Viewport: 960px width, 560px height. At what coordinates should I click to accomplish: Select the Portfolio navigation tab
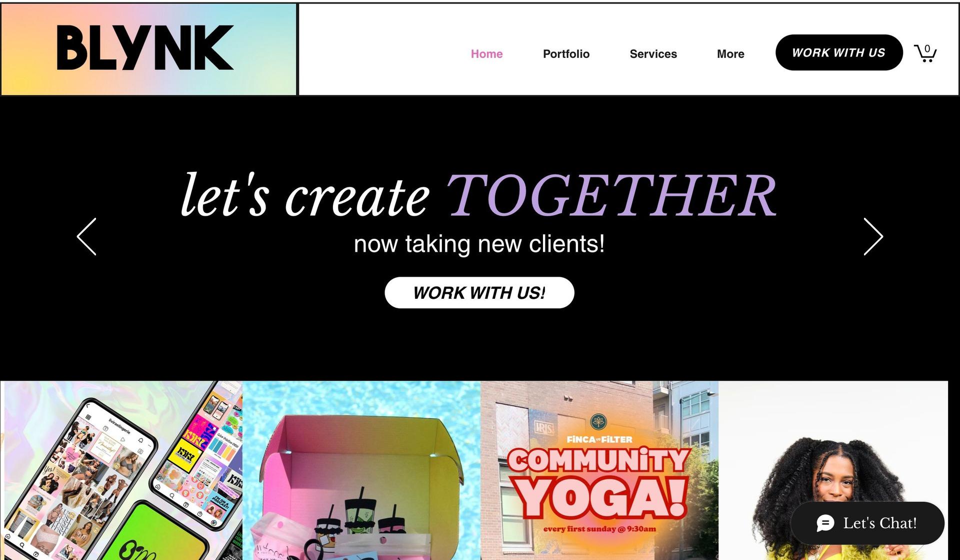566,54
